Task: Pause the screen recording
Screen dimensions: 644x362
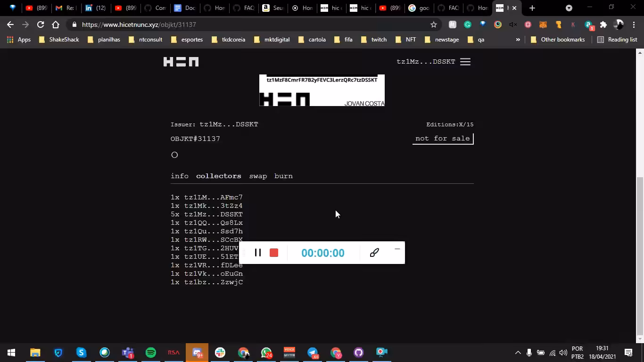Action: tap(258, 253)
